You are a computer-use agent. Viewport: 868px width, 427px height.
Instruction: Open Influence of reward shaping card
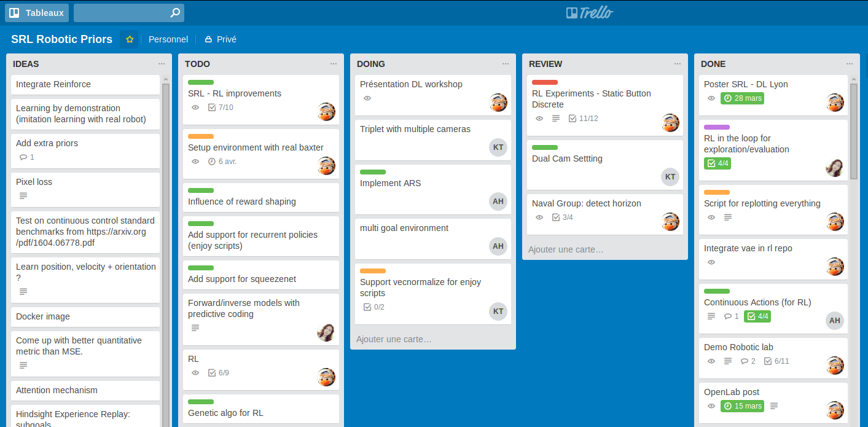[261, 197]
